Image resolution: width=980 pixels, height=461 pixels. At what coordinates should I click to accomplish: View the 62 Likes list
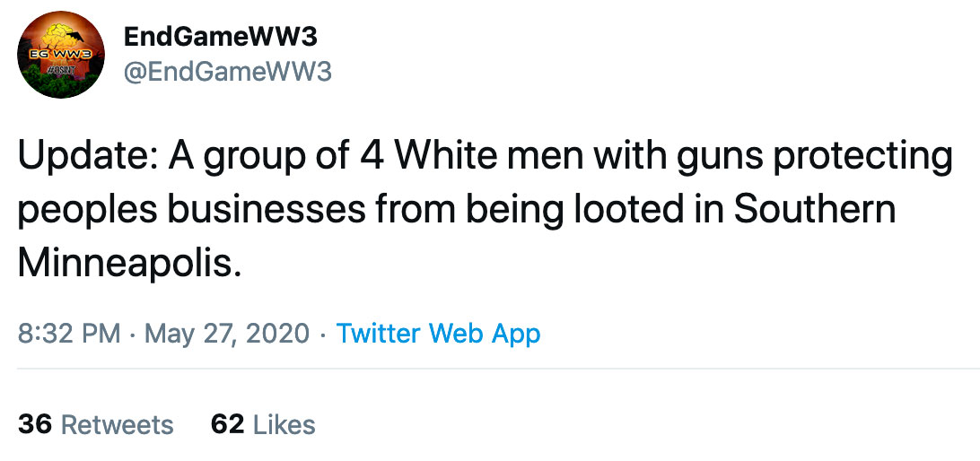tap(263, 423)
